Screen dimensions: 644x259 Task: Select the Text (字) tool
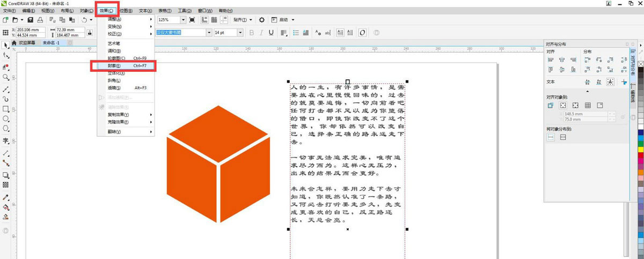6,141
